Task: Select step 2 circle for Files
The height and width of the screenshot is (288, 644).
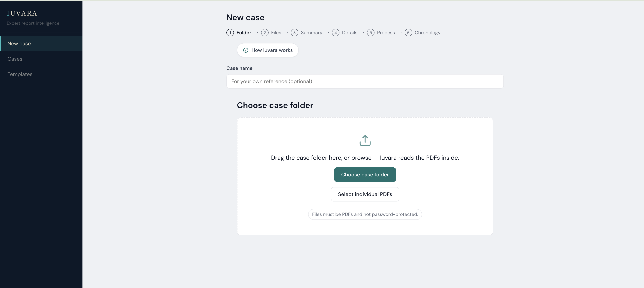Action: click(x=265, y=33)
